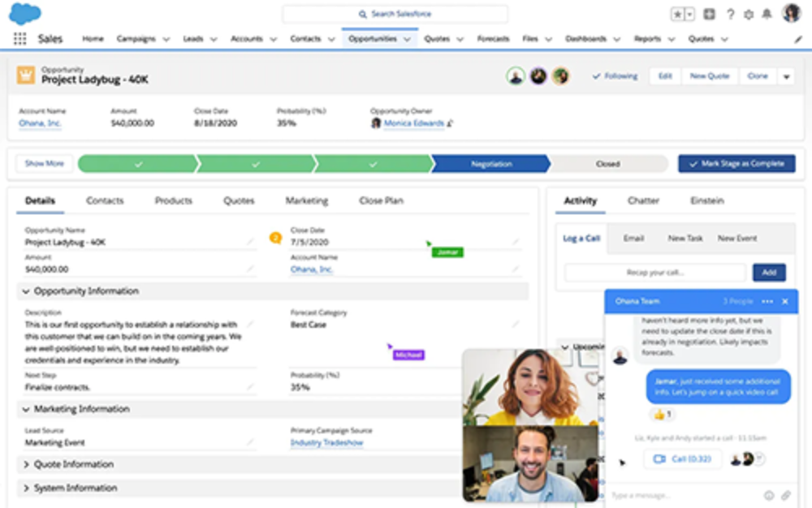Edit the Lead Source pencil icon
Image resolution: width=812 pixels, height=508 pixels.
(x=250, y=441)
